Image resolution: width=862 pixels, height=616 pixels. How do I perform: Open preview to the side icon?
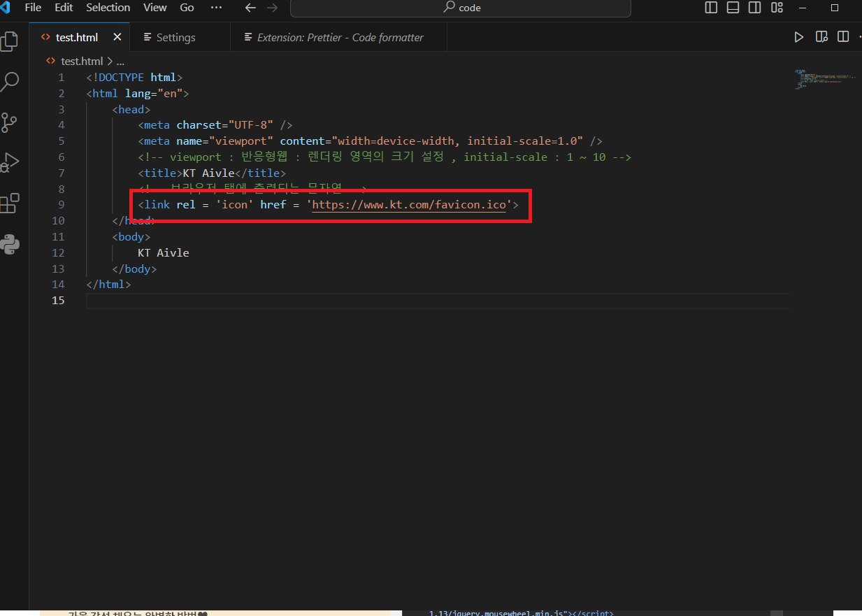tap(821, 37)
